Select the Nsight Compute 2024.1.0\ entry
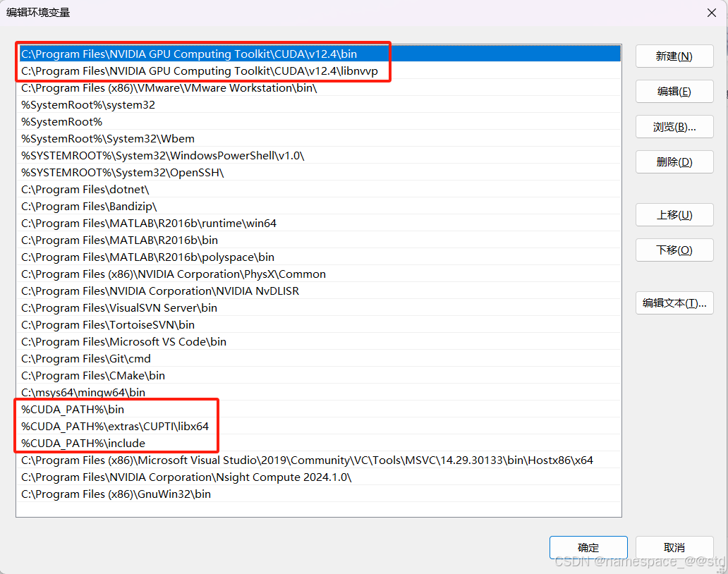Image resolution: width=728 pixels, height=574 pixels. click(319, 477)
